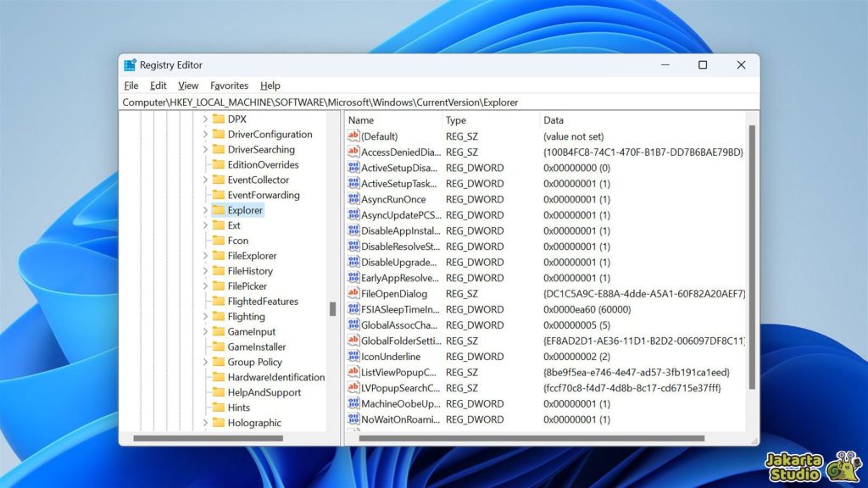Click the registry path address bar

point(339,102)
